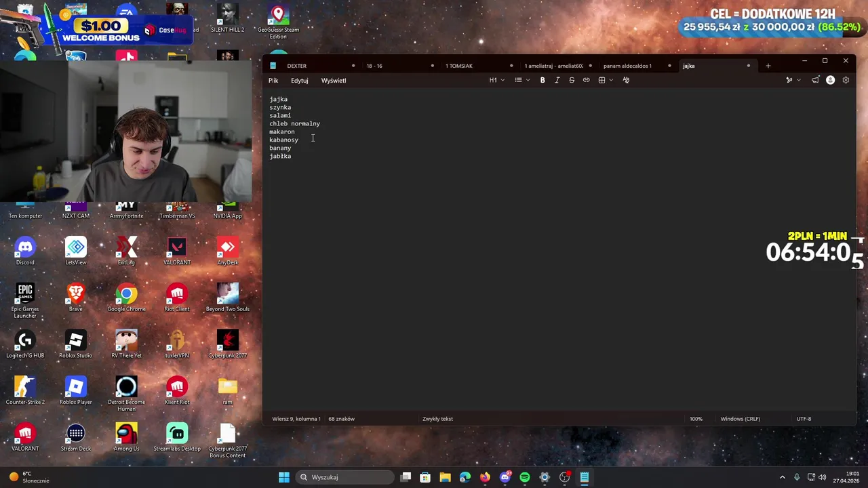Click the megaphone feedback icon in Notepad
Image resolution: width=868 pixels, height=488 pixels.
pos(815,80)
